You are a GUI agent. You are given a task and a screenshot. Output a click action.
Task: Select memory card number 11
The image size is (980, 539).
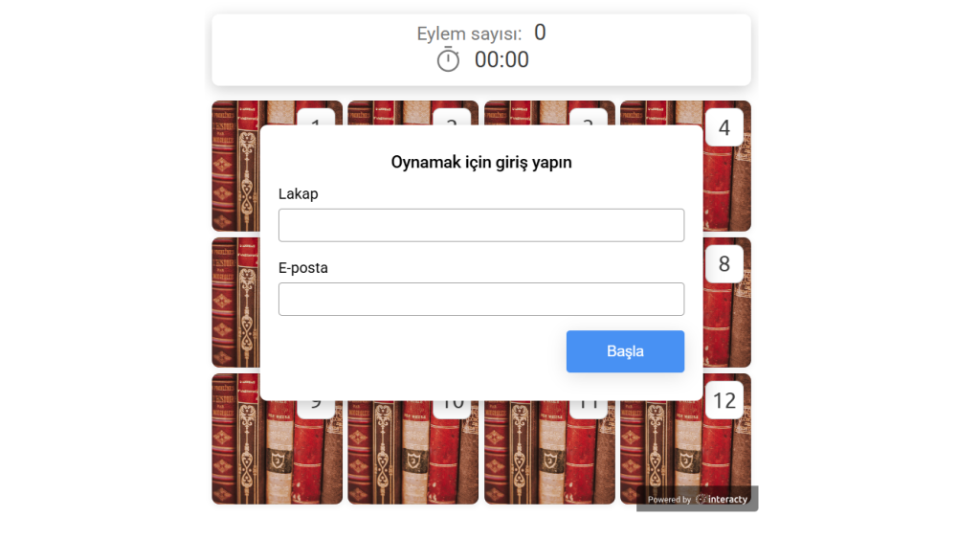pyautogui.click(x=549, y=454)
